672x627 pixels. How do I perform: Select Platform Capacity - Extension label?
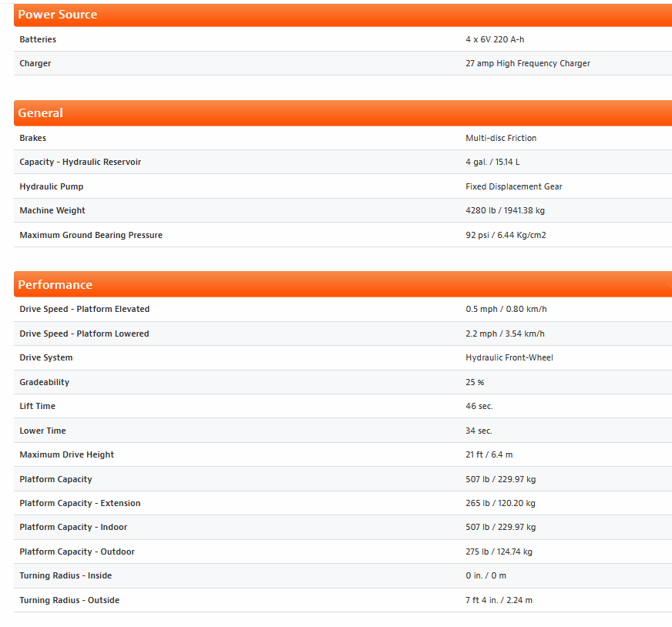[x=80, y=504]
